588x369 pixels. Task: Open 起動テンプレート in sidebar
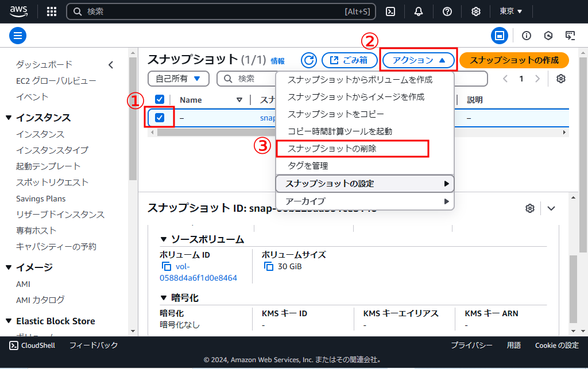tap(48, 166)
